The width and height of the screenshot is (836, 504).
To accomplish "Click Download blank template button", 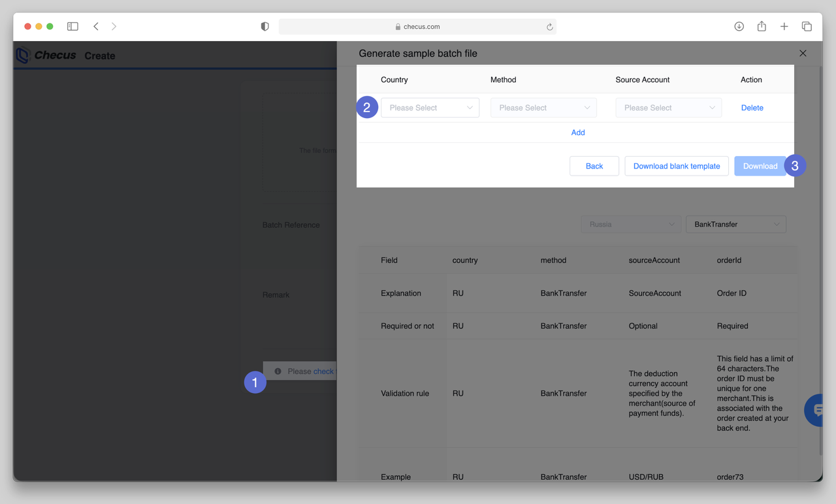I will tap(676, 166).
